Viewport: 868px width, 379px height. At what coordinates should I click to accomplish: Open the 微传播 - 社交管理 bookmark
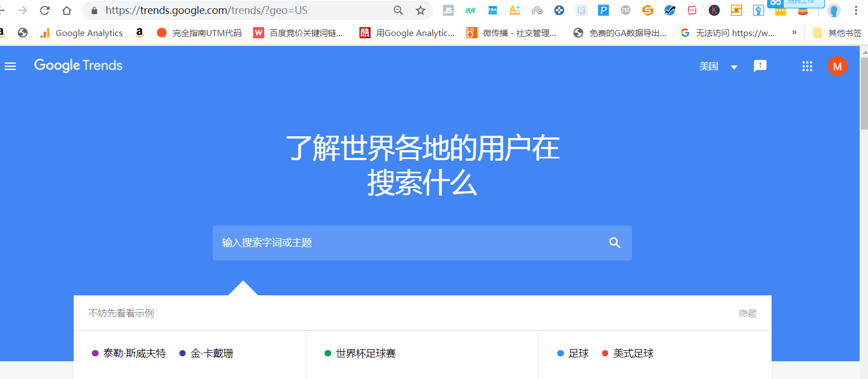(512, 33)
